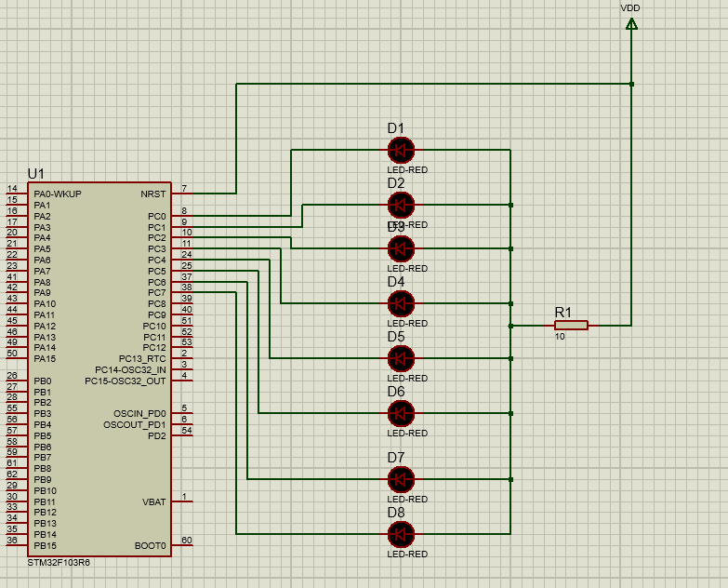Screen dimensions: 728x588
Task: Click the PC3 pin name
Action: (157, 249)
